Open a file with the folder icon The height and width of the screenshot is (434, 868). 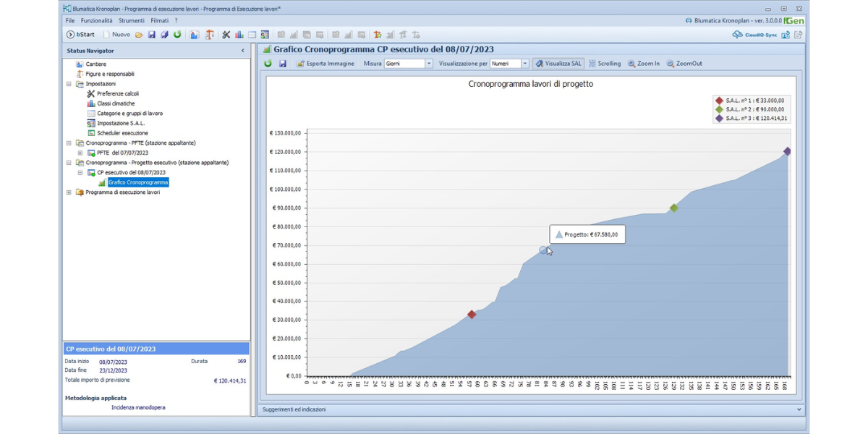(x=139, y=35)
